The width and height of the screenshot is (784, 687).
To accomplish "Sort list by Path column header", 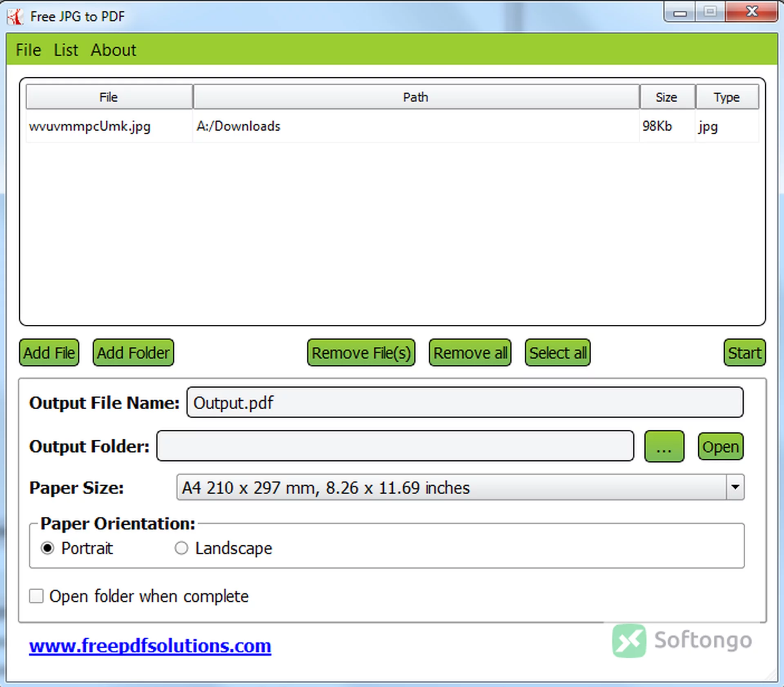I will click(x=416, y=97).
